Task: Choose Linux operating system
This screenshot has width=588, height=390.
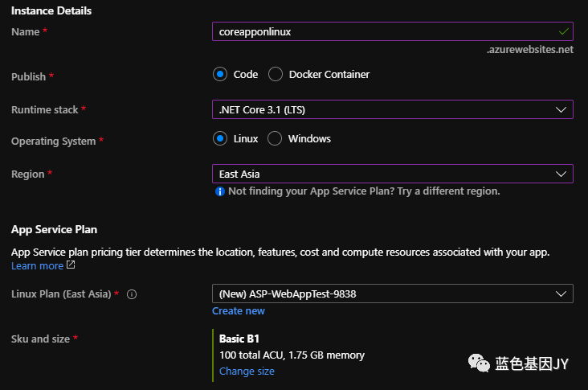Action: (220, 138)
